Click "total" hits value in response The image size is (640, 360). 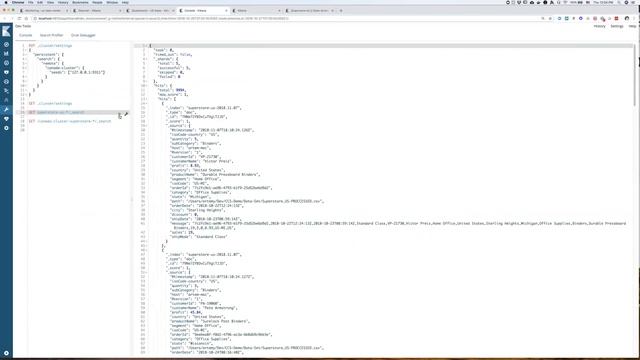(x=180, y=90)
